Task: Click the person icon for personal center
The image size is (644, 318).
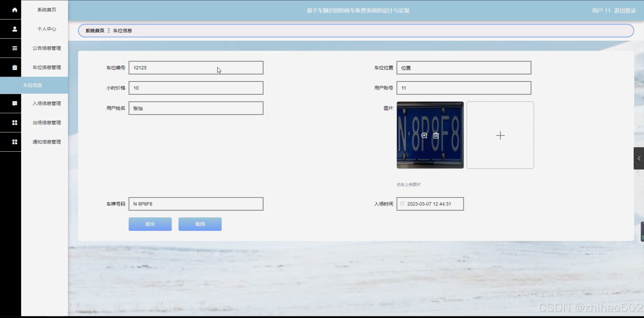Action: tap(15, 29)
